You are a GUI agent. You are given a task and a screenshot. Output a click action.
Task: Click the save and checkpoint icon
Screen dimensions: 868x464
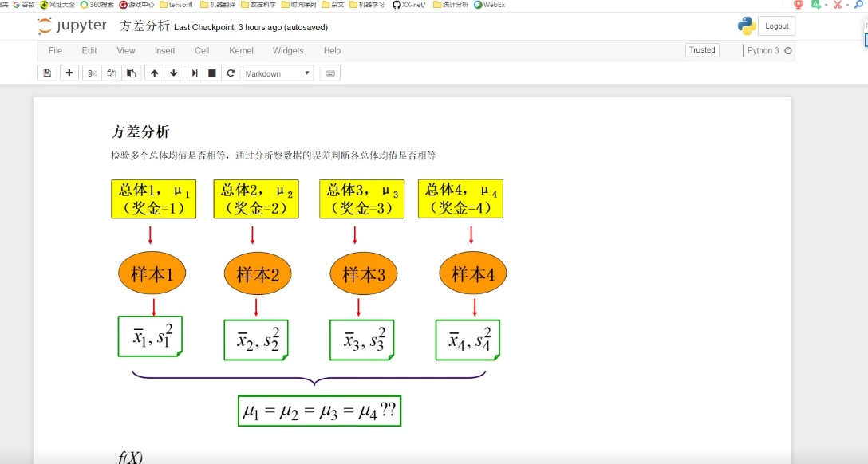pyautogui.click(x=47, y=73)
